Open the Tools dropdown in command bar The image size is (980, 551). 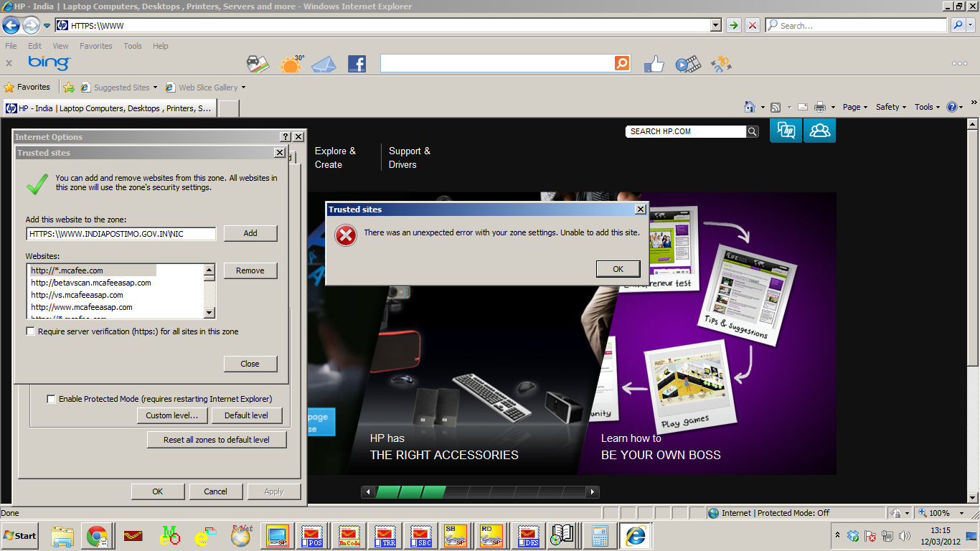coord(927,107)
